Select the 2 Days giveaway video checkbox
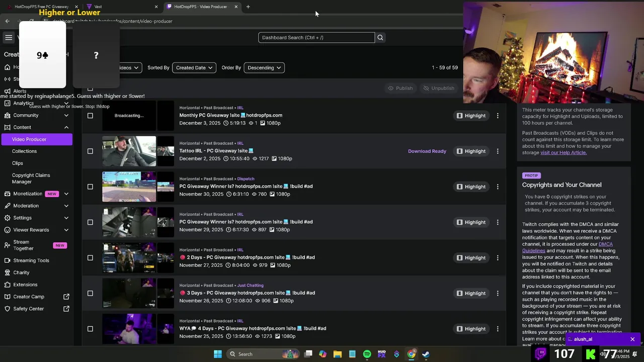Screen dimensions: 644x362 (90, 257)
